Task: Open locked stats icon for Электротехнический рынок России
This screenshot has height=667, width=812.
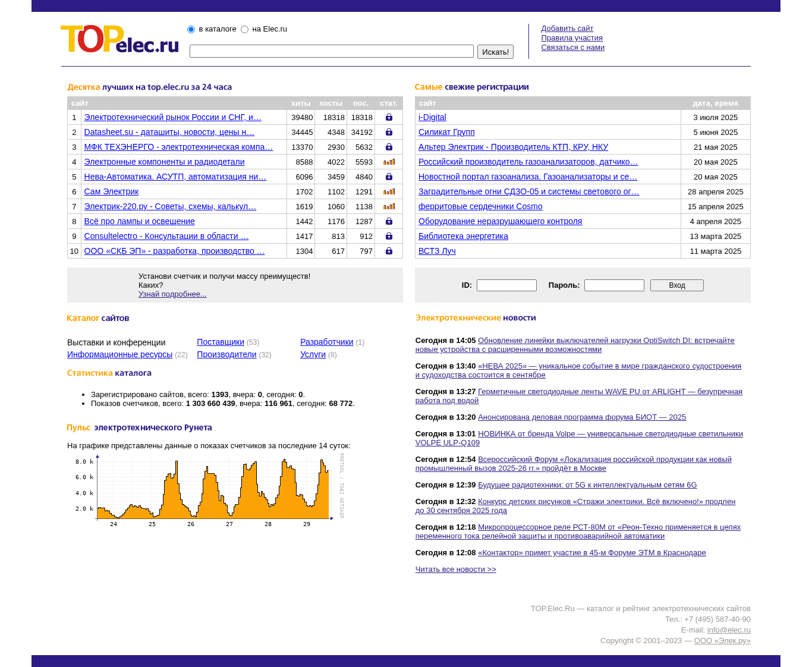Action: (x=389, y=117)
